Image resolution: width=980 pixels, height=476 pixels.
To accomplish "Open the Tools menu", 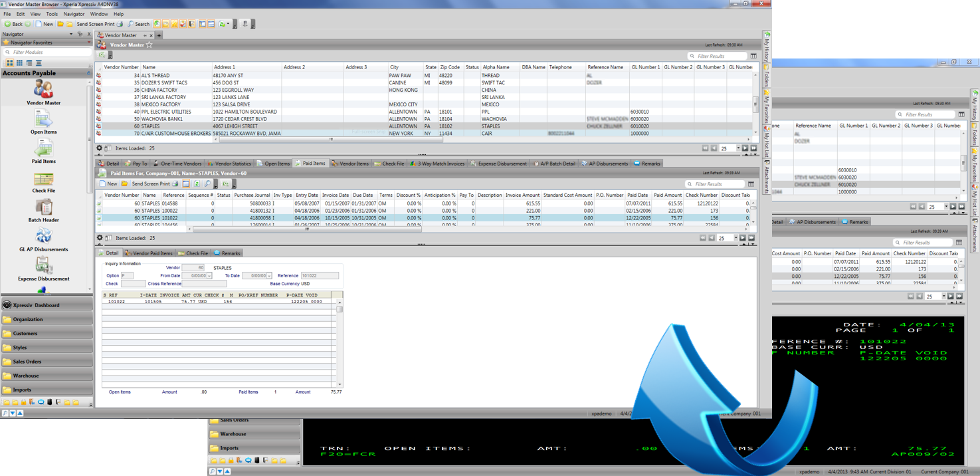I will (52, 14).
